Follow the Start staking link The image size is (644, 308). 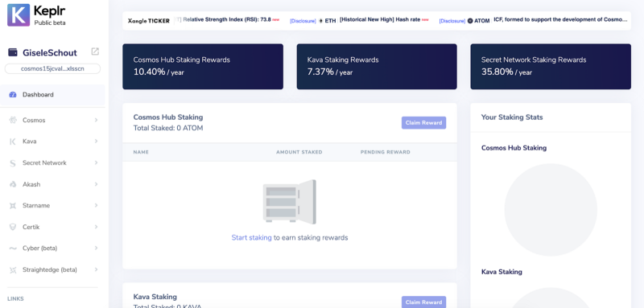tap(251, 237)
